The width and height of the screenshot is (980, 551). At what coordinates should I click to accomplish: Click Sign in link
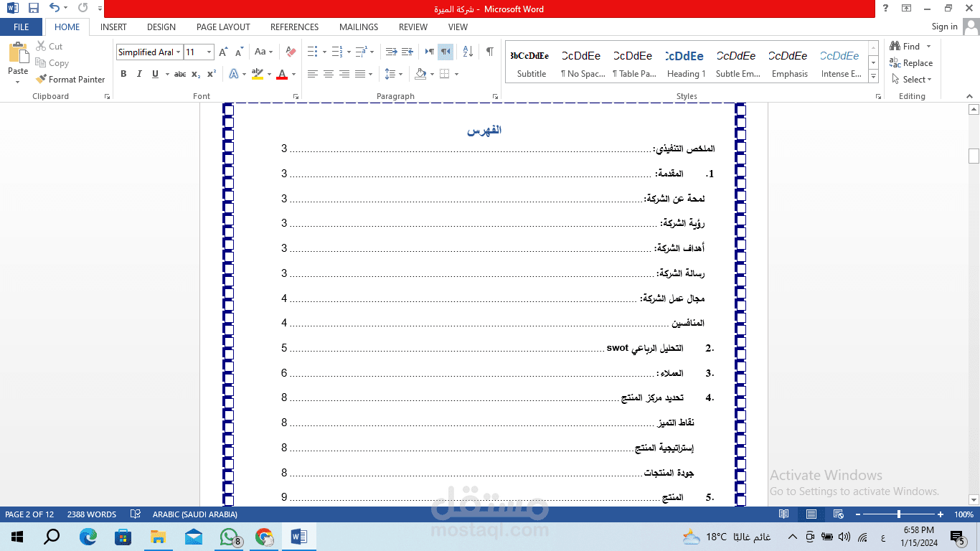(944, 27)
